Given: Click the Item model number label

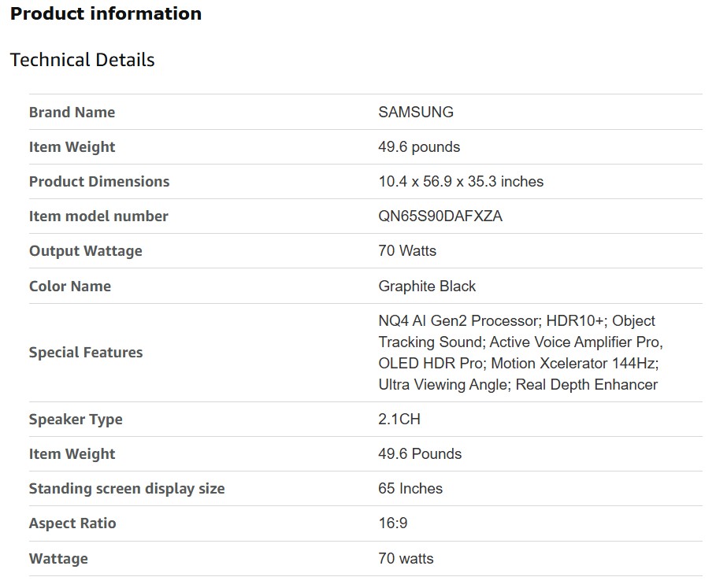Looking at the screenshot, I should pos(98,216).
